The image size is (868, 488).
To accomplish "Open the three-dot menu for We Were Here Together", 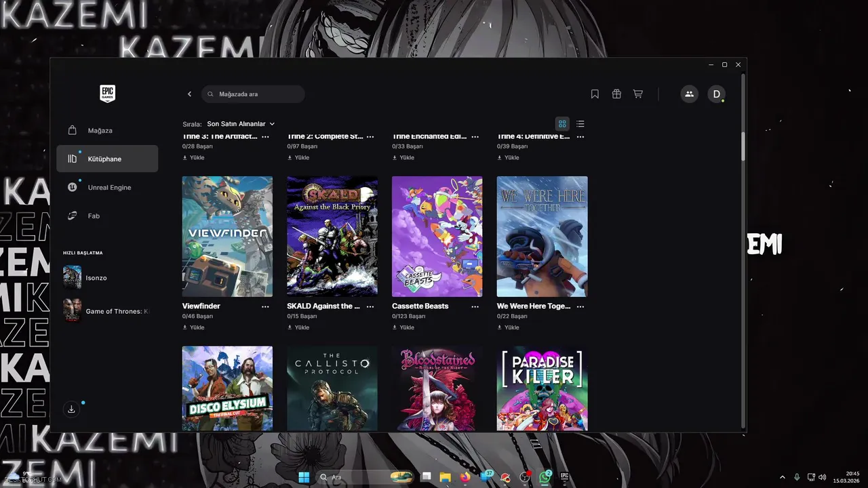I will tap(580, 306).
